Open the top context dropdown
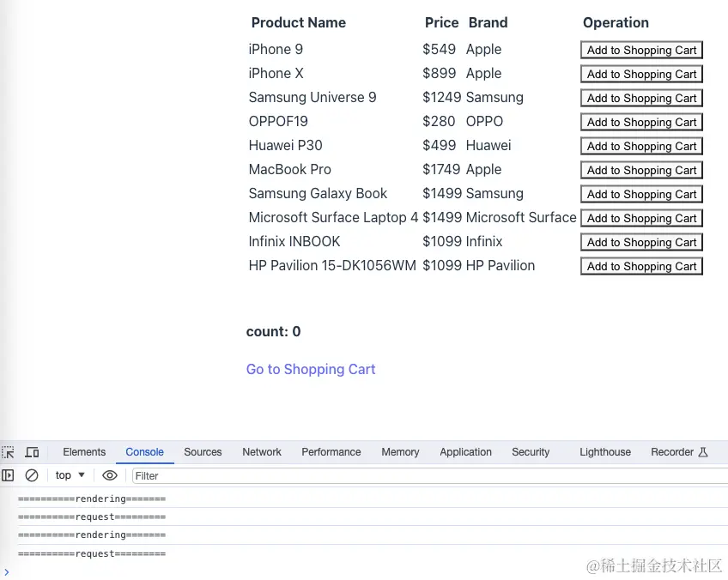Viewport: 728px width, 580px height. click(x=70, y=475)
